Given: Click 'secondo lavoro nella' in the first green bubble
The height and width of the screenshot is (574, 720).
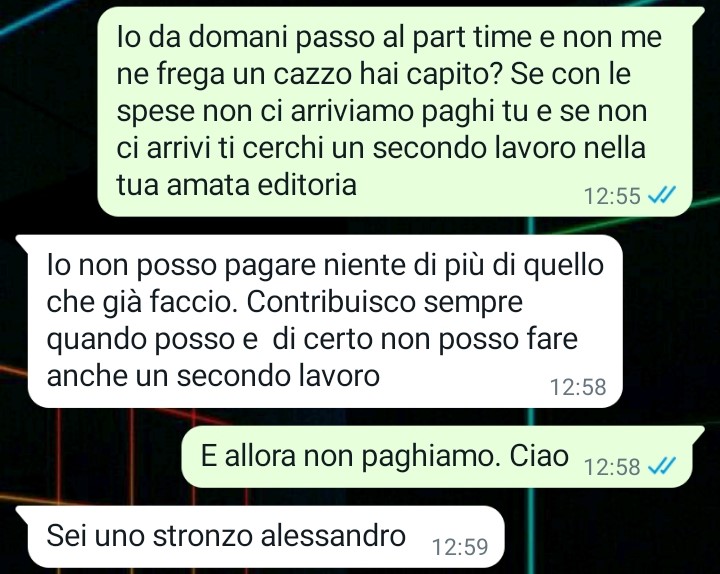Looking at the screenshot, I should click(x=509, y=148).
